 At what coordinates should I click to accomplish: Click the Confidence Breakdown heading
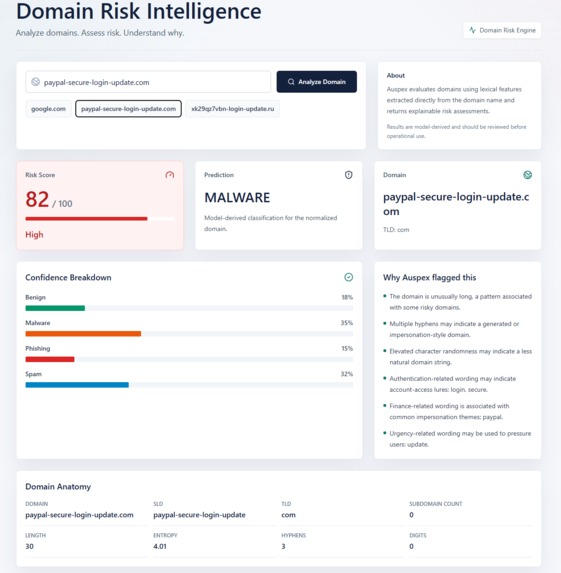68,278
